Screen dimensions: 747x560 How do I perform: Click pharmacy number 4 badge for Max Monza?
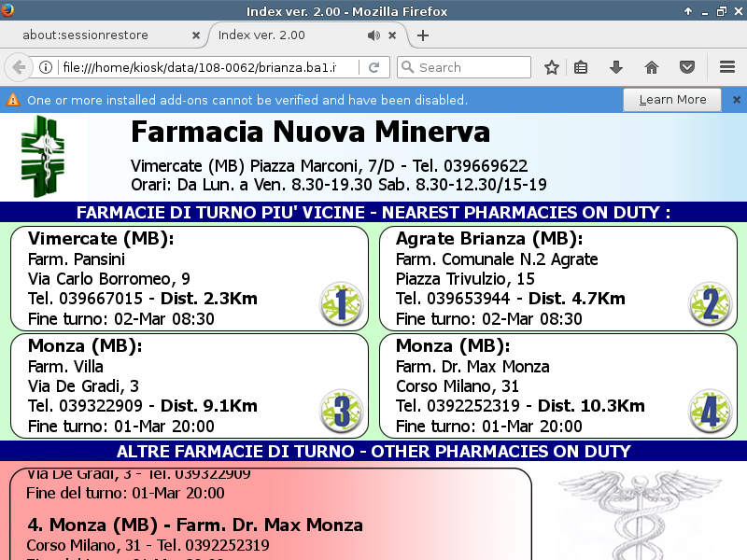710,412
